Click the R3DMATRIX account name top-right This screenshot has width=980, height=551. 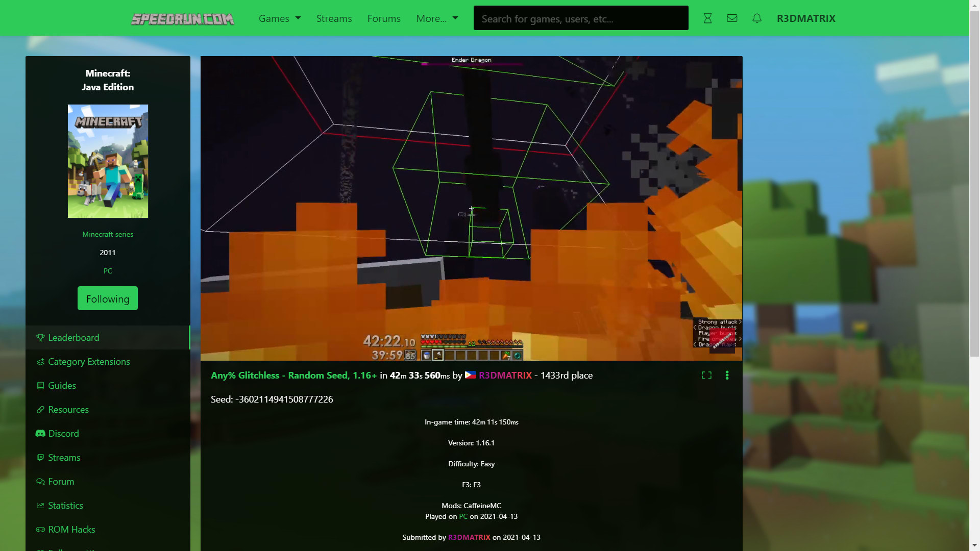tap(805, 18)
